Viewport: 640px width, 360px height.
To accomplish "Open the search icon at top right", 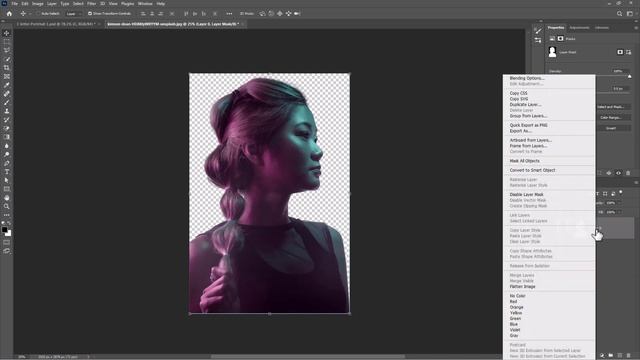I will (619, 13).
